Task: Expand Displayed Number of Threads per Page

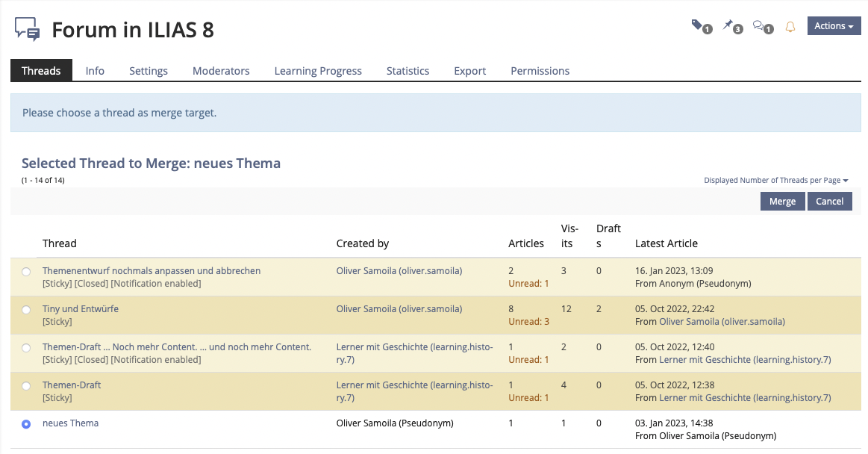Action: (775, 181)
